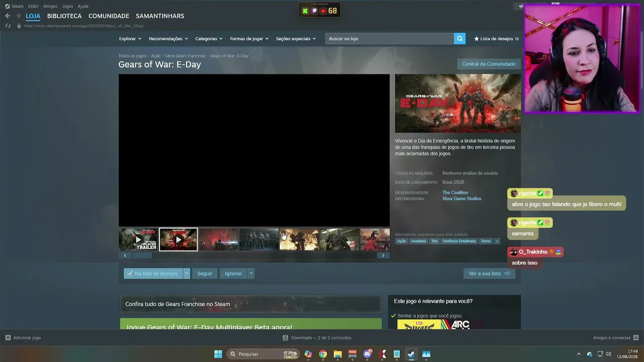Click the Série Gears Franchise breadcrumb
644x362 pixels.
point(185,56)
